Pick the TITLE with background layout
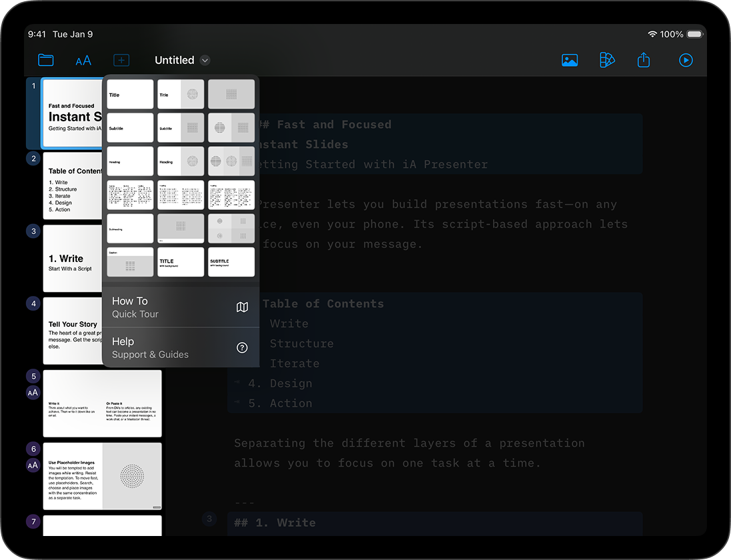The height and width of the screenshot is (560, 731). (181, 262)
